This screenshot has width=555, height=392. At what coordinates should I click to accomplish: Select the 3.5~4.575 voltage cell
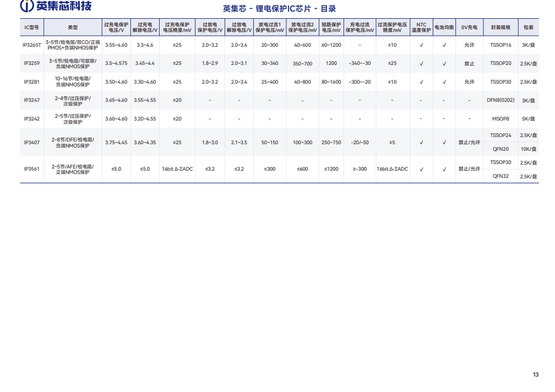pyautogui.click(x=116, y=63)
